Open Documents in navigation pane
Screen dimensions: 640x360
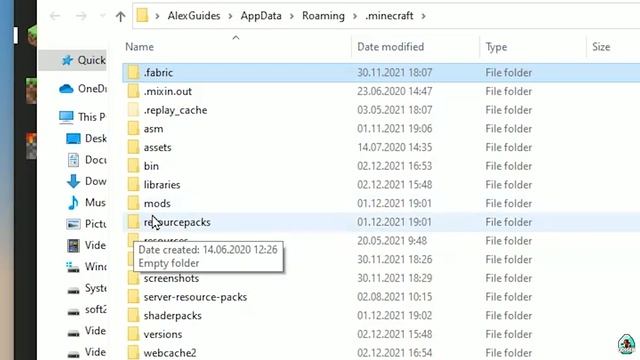pos(87,160)
